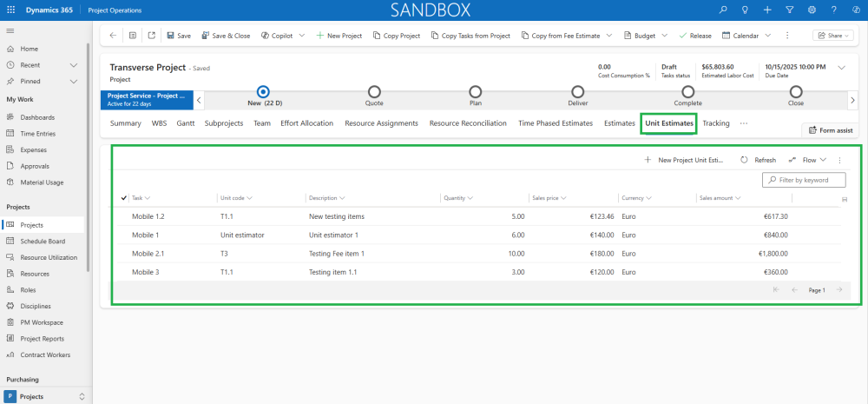The width and height of the screenshot is (868, 404).
Task: Switch to the Summary tab
Action: 125,123
